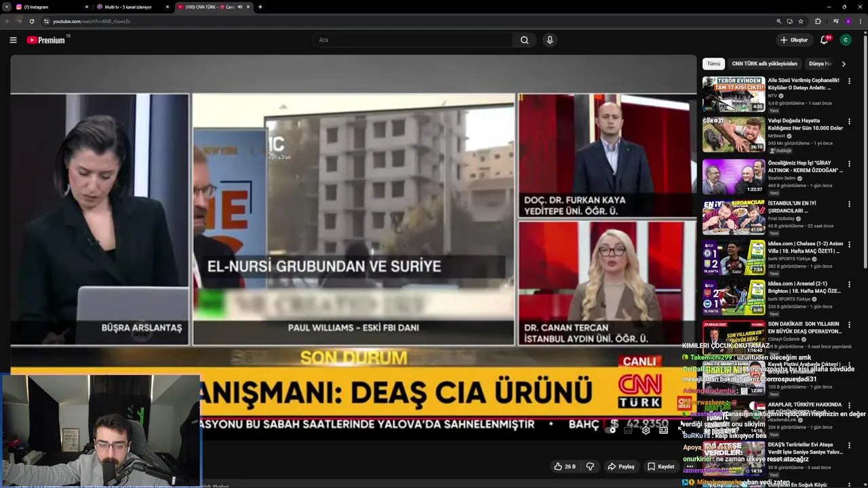The height and width of the screenshot is (488, 868).
Task: Click the Oluştur create button
Action: (x=794, y=40)
